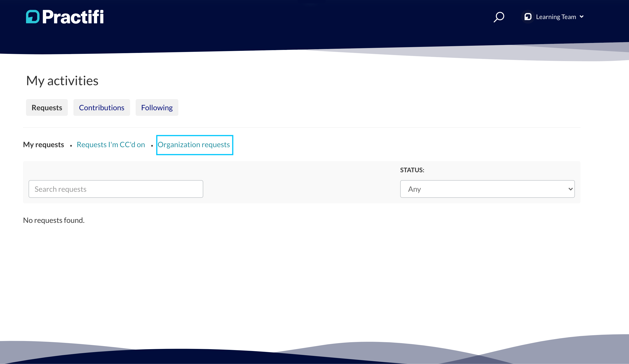Select the My requests filter
This screenshot has height=364, width=629.
point(43,145)
